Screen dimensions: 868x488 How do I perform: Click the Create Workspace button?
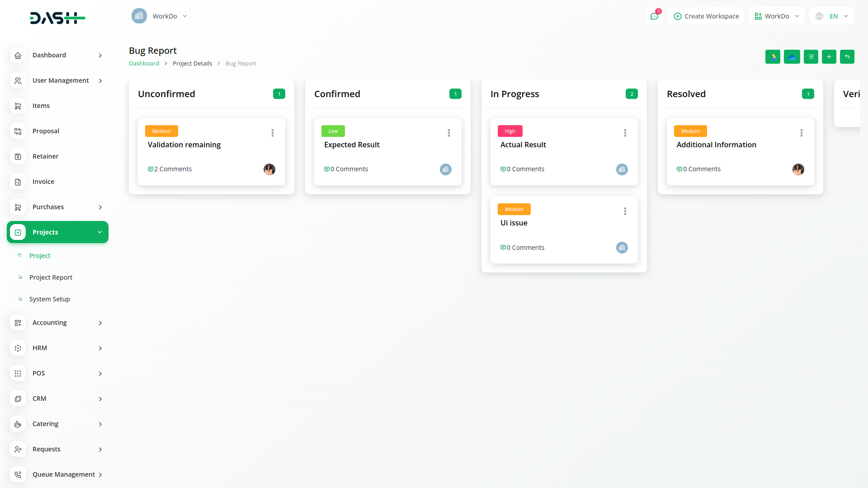[706, 16]
